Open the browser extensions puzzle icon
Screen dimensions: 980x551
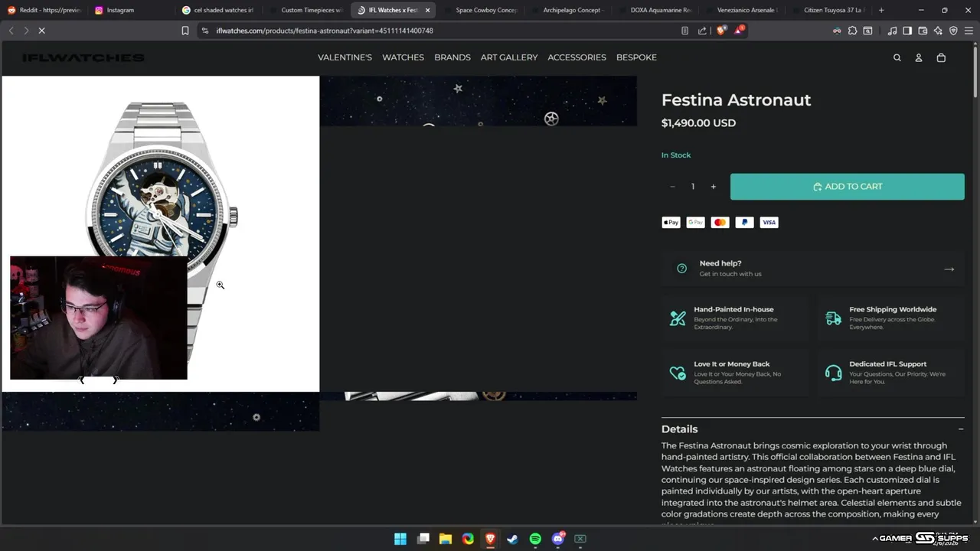(852, 31)
